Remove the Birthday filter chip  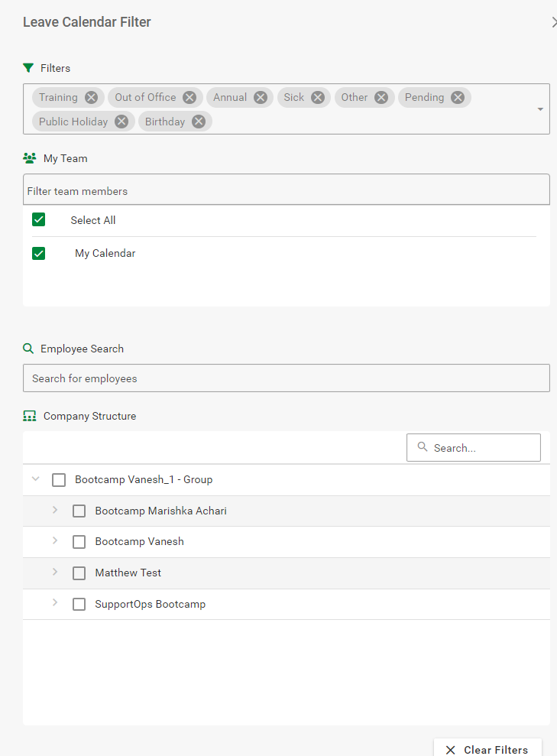[199, 122]
